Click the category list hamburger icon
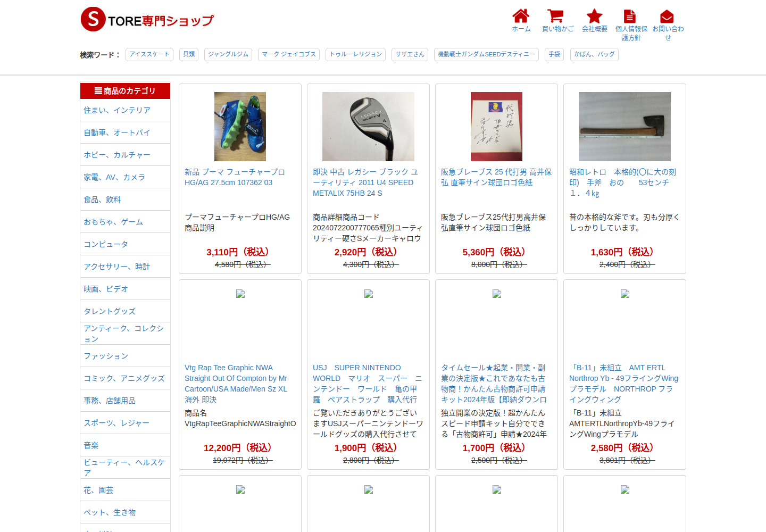Screen dimensions: 766x532 click(98, 91)
